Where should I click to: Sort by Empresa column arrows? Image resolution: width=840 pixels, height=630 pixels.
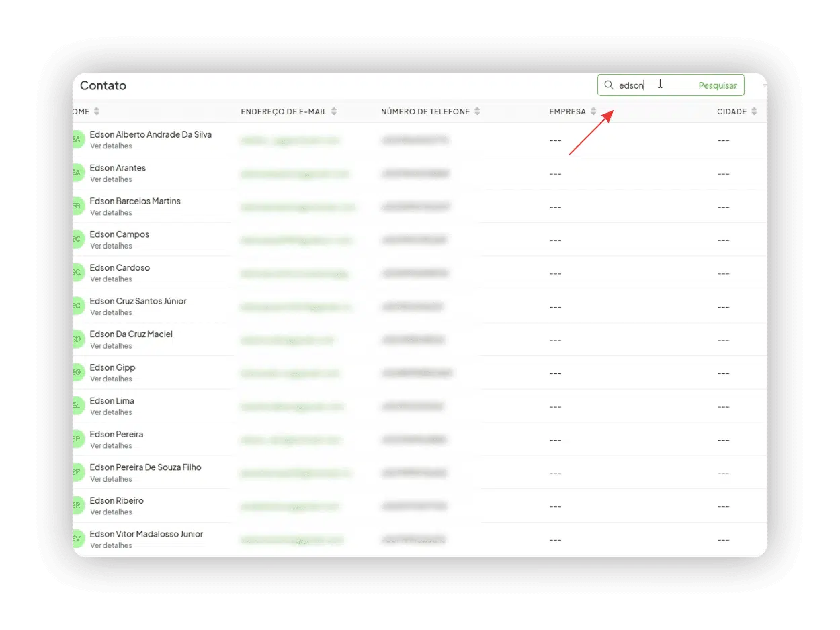point(593,111)
